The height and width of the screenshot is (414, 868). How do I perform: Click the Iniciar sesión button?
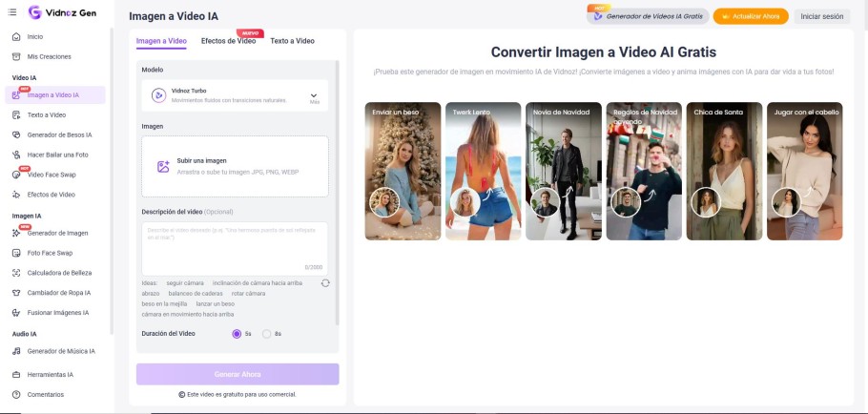pyautogui.click(x=822, y=16)
